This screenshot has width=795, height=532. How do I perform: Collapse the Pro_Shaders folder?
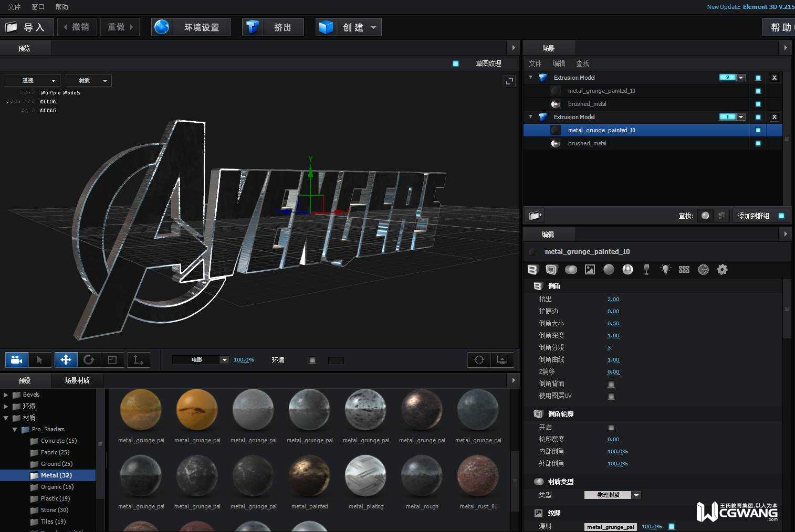(15, 429)
